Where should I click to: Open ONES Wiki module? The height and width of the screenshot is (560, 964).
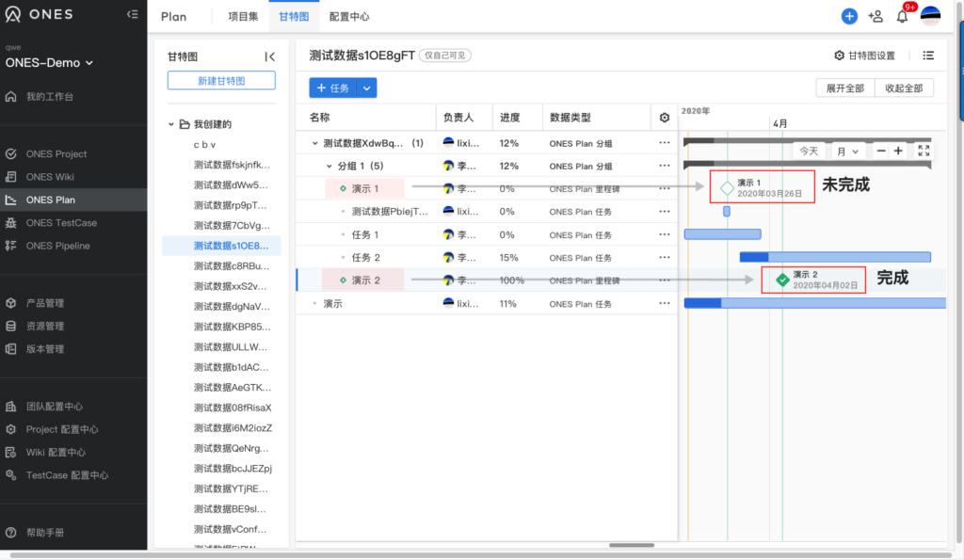pyautogui.click(x=49, y=176)
